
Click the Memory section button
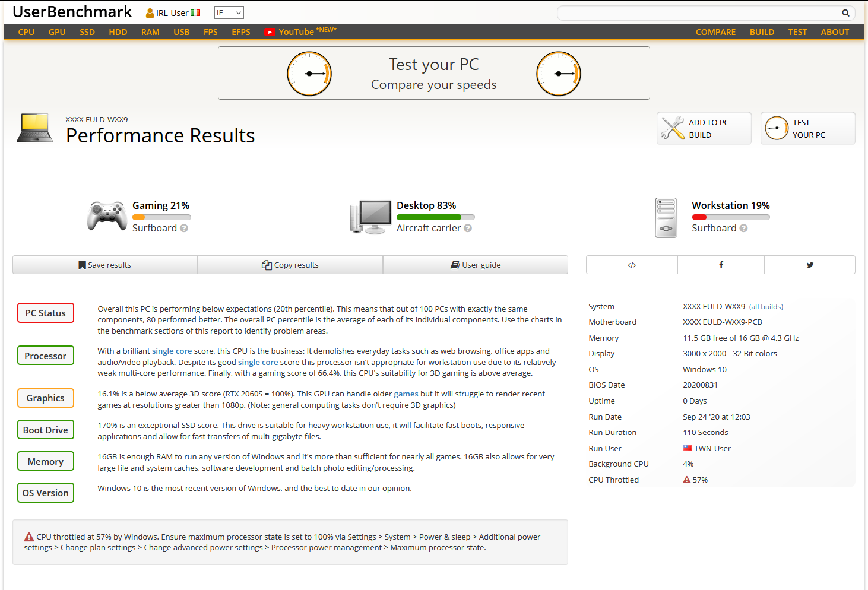pos(46,461)
